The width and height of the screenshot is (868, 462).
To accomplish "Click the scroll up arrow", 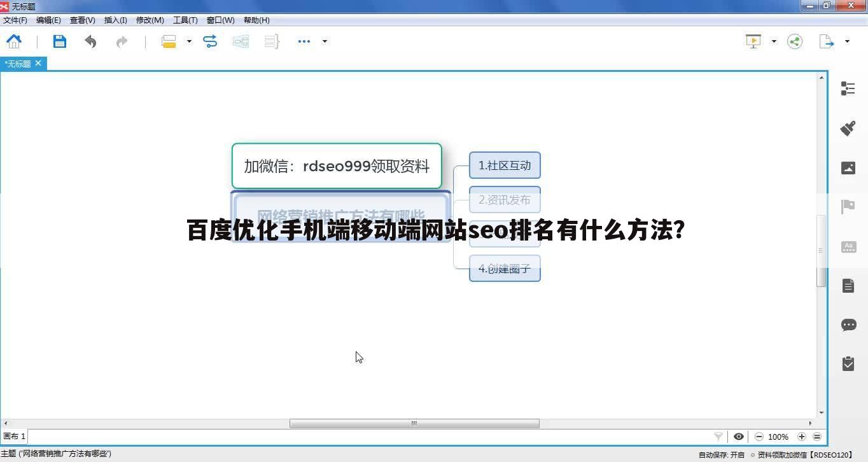I will pyautogui.click(x=822, y=77).
